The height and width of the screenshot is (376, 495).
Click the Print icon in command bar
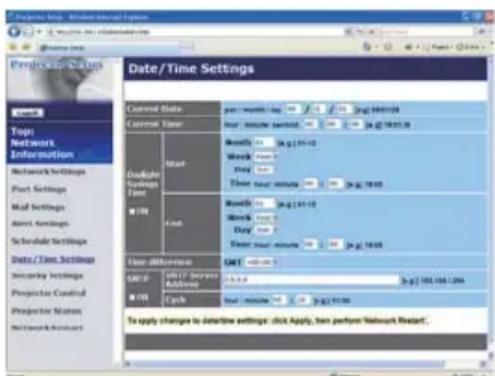(409, 47)
